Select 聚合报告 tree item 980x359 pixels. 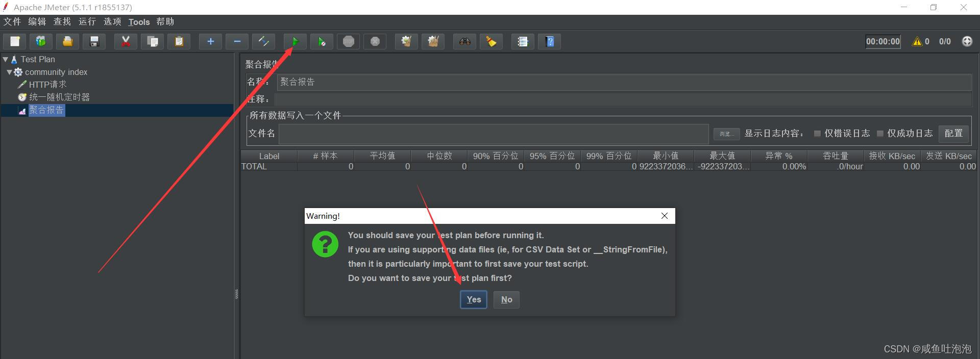[x=46, y=110]
